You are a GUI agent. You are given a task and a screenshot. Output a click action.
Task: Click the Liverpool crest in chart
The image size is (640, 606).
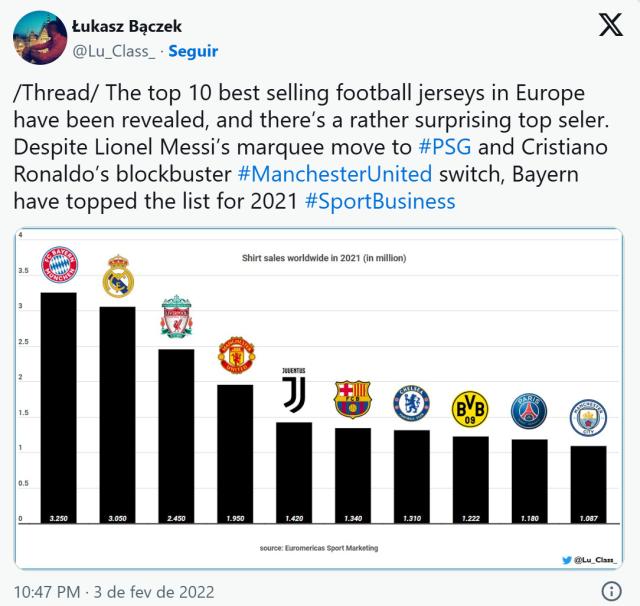pyautogui.click(x=177, y=317)
